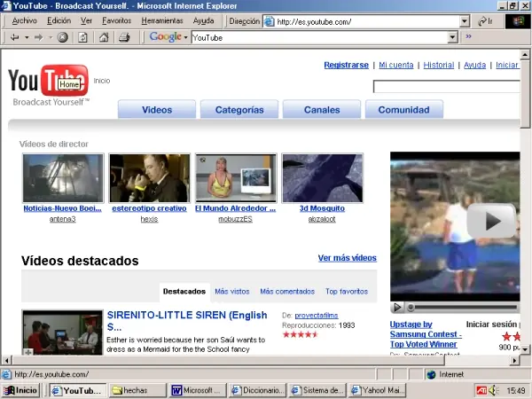Switch to the Categorías tab
This screenshot has height=399, width=532.
[239, 109]
